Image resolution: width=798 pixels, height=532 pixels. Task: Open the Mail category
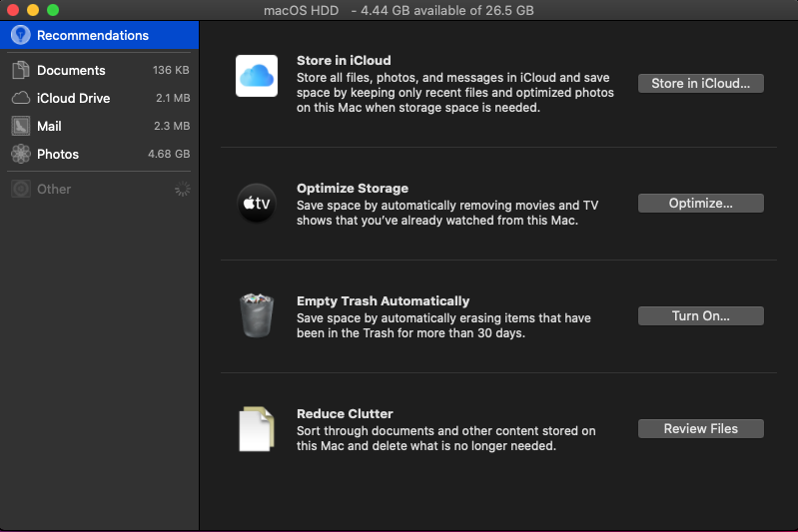[99, 126]
